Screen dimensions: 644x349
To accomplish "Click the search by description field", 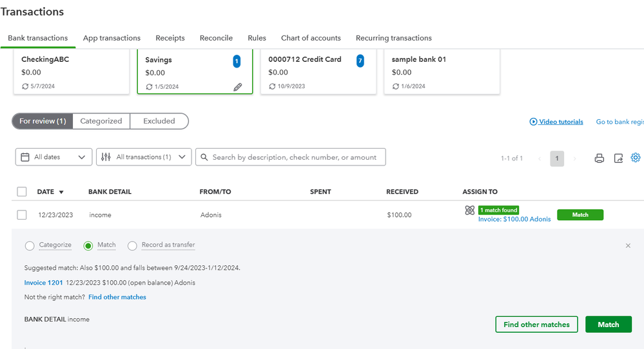I will [294, 157].
